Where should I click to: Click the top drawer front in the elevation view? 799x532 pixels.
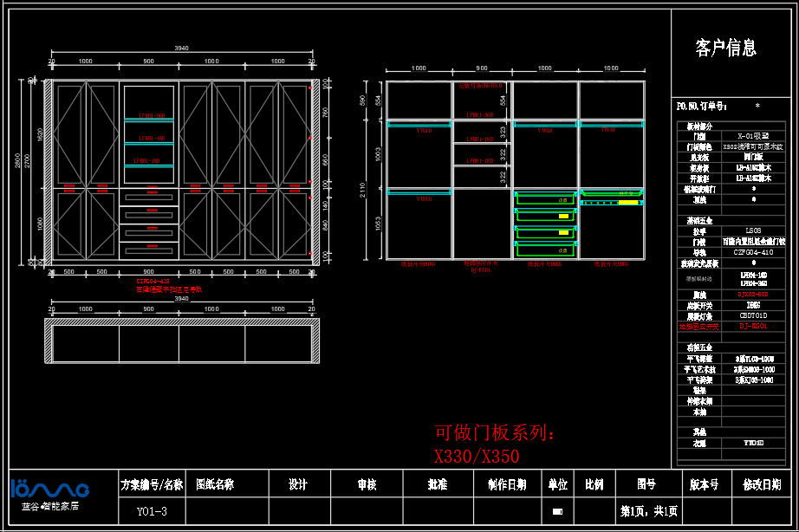click(x=151, y=198)
